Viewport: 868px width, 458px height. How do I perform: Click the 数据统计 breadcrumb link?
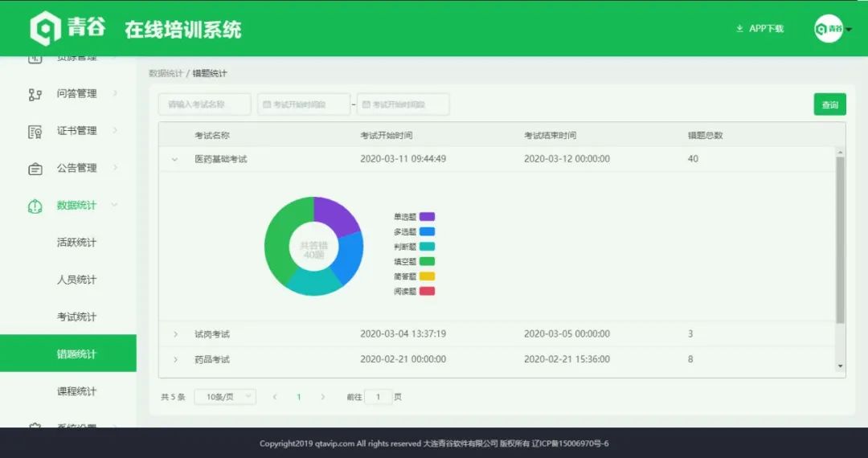tap(165, 74)
